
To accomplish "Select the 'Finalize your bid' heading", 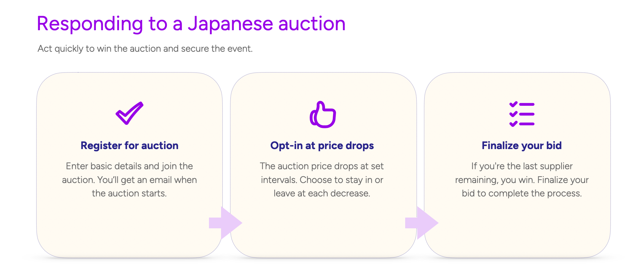I will pyautogui.click(x=522, y=145).
